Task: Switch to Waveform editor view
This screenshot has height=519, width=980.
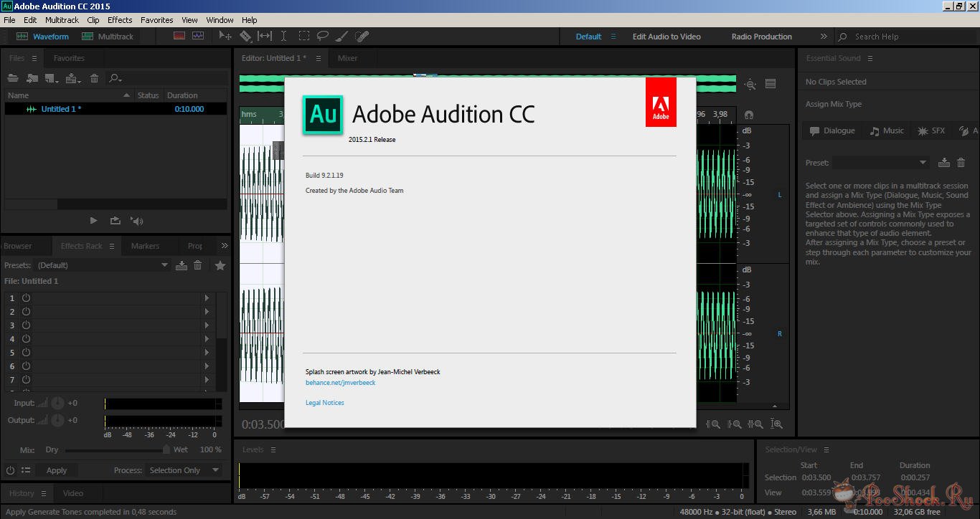Action: pos(42,37)
